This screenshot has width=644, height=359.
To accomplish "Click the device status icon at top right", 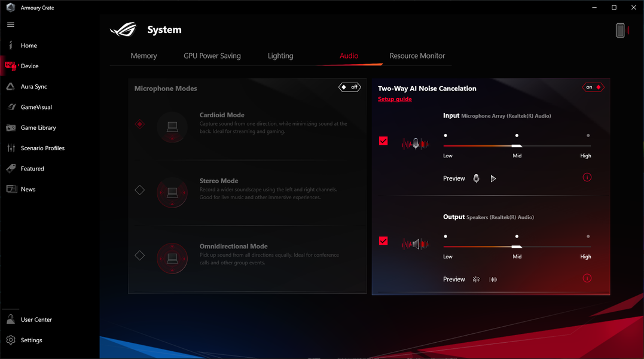I will pos(622,31).
